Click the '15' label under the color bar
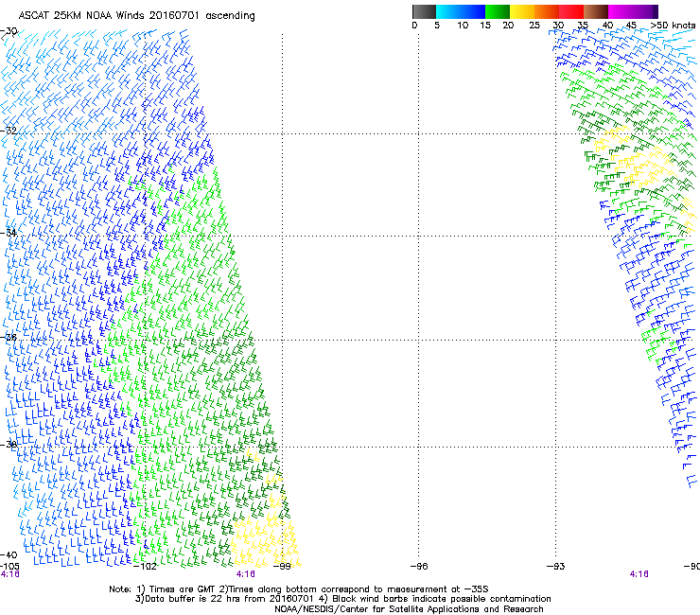Viewport: 700px width, 615px height. (485, 26)
